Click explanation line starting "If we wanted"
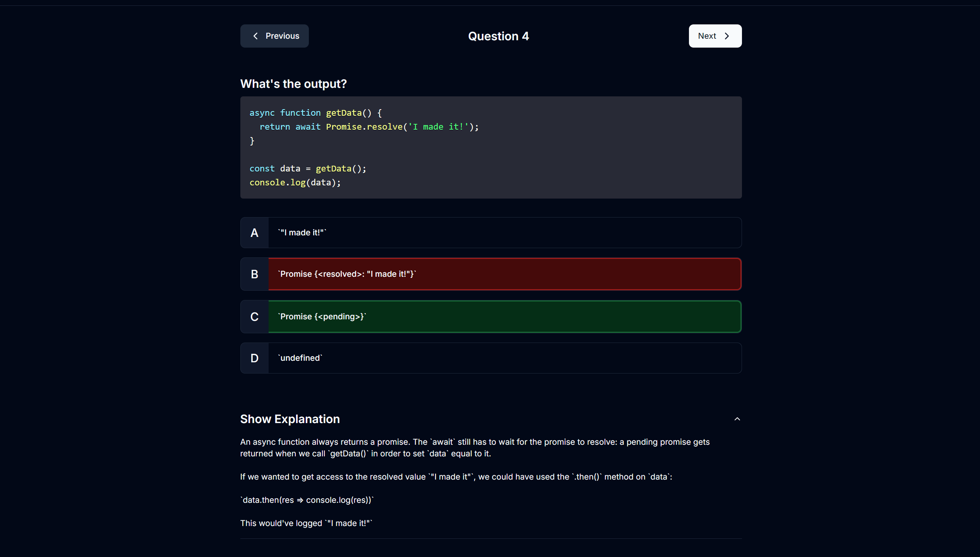 click(x=456, y=477)
